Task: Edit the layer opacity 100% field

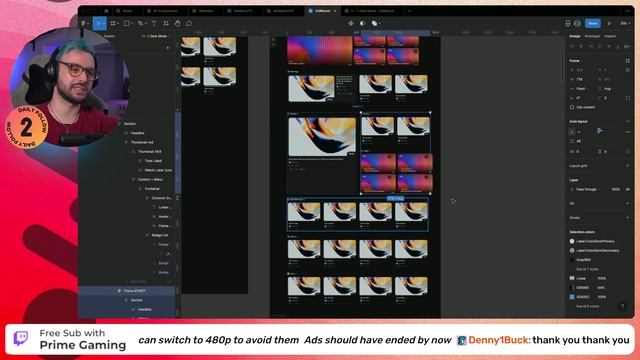Action: pos(615,189)
